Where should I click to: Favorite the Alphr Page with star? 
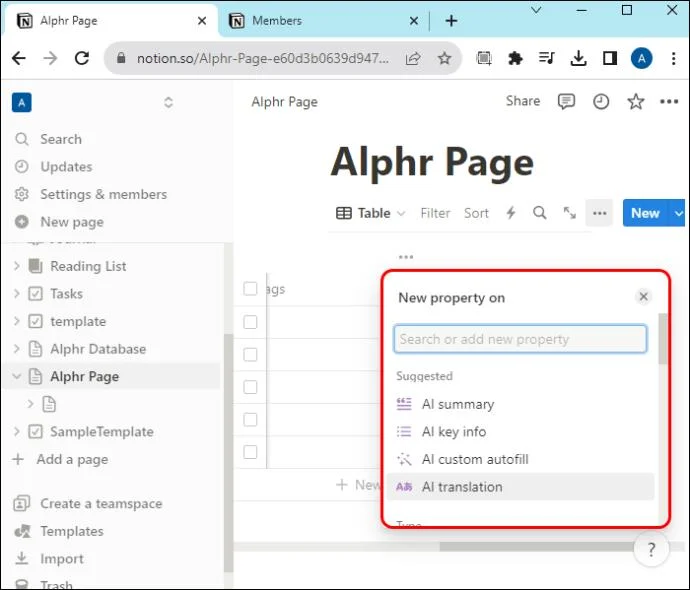click(x=635, y=102)
